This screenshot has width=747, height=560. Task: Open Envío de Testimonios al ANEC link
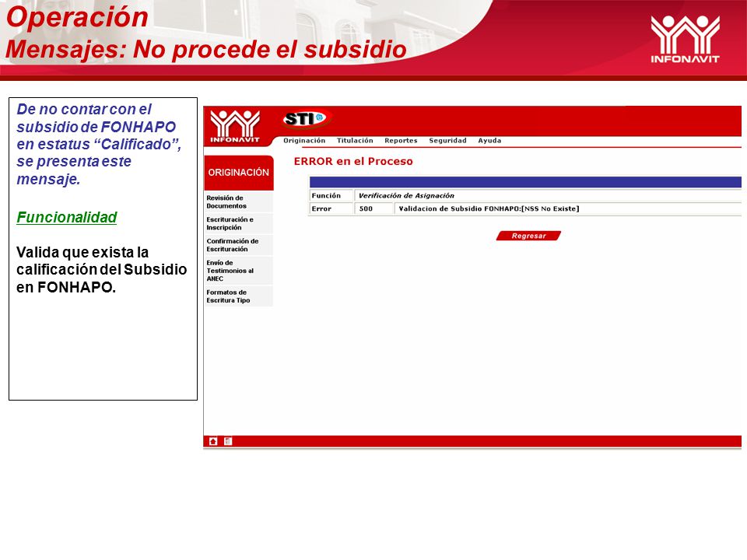coord(238,271)
